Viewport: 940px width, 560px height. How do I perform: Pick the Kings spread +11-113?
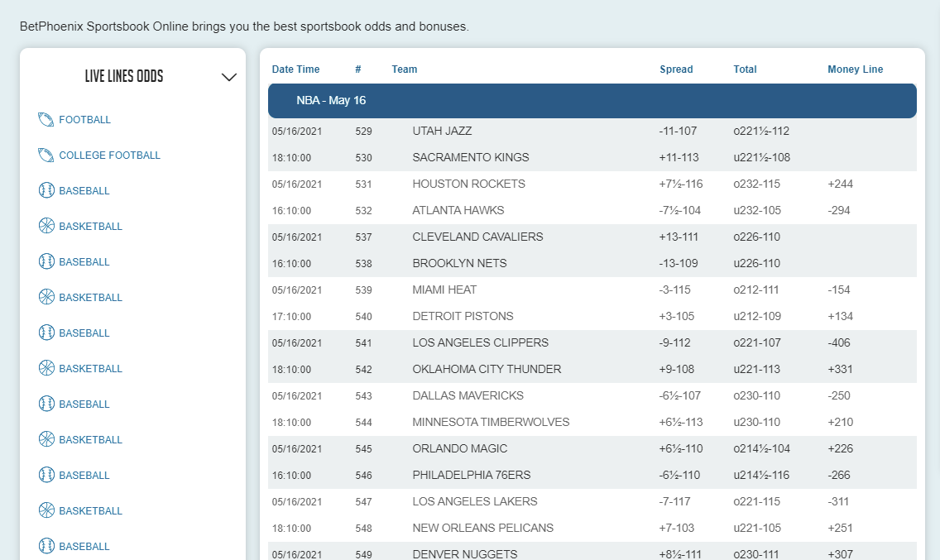679,158
